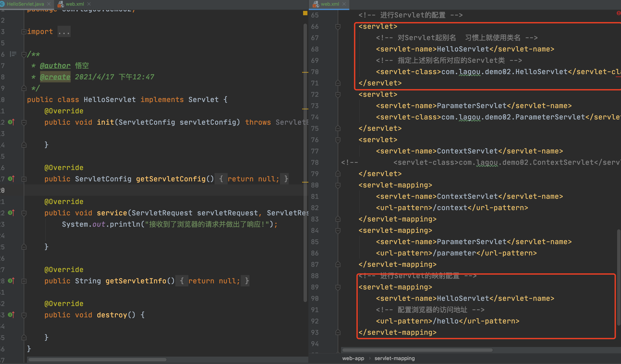Screen dimensions: 621x364
Task: Click the left editor horizontal scrollbar
Action: [x=97, y=360]
